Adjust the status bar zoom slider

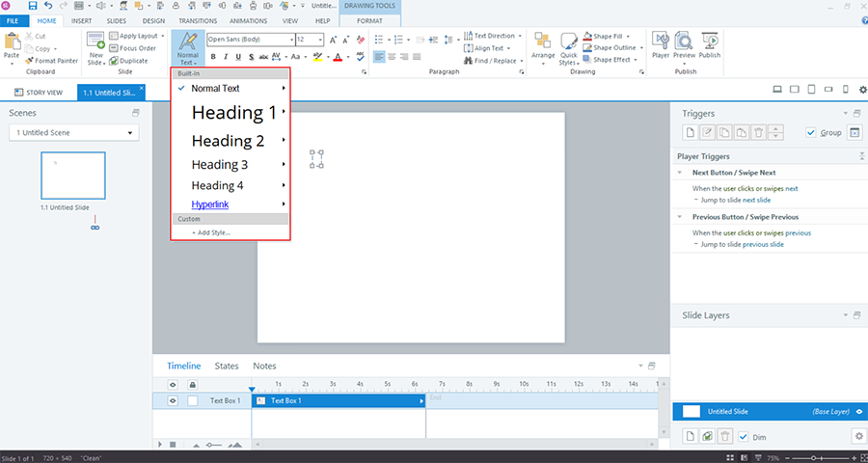[x=813, y=458]
